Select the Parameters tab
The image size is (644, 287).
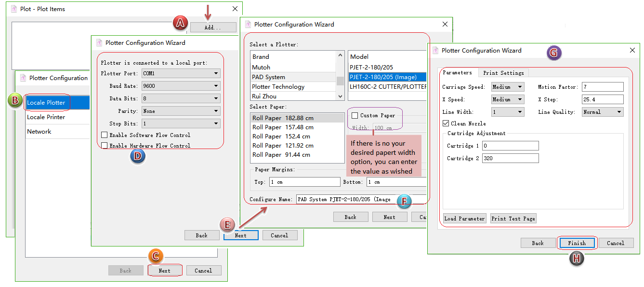pyautogui.click(x=457, y=73)
